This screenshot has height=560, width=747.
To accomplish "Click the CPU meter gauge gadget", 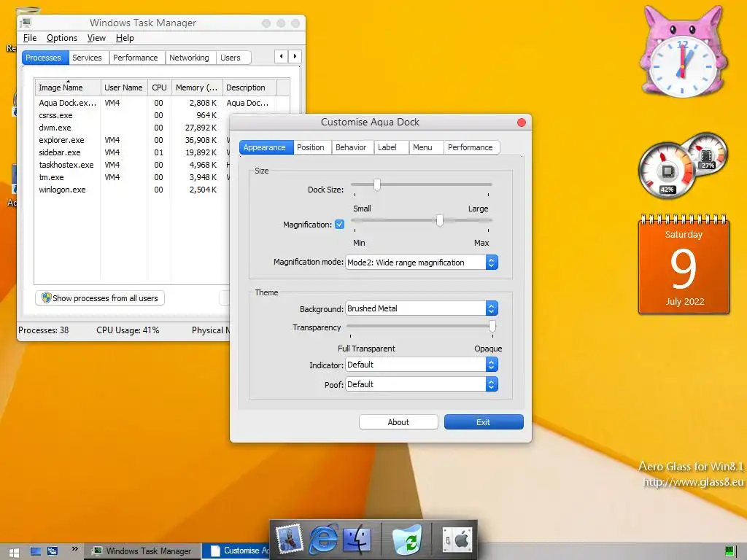I will [x=668, y=171].
